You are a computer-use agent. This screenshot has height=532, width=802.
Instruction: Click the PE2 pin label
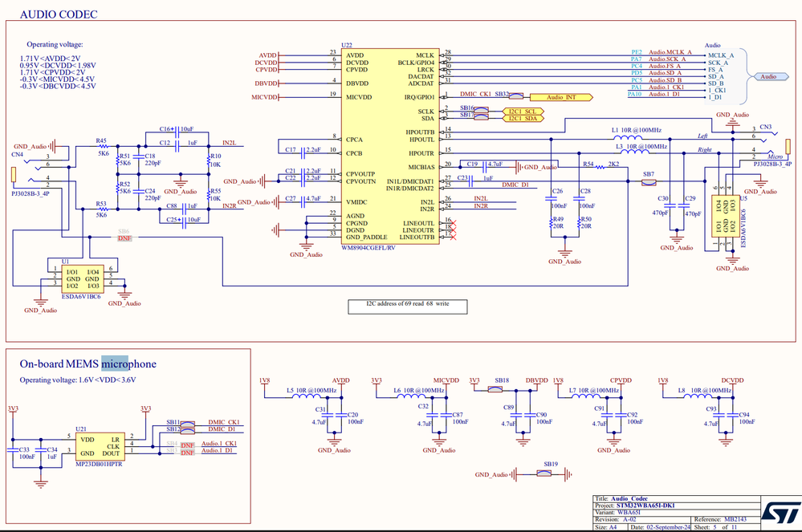click(x=637, y=52)
